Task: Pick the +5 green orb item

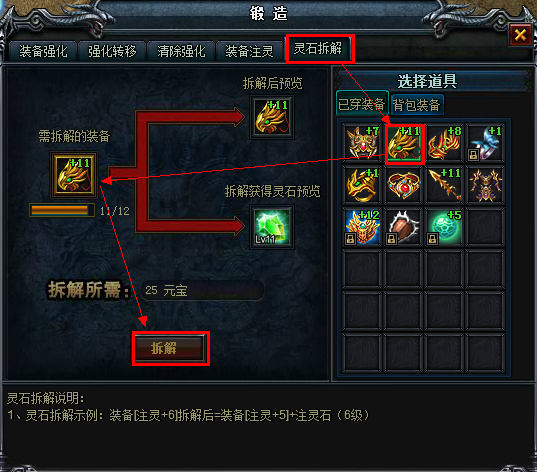Action: (x=444, y=226)
